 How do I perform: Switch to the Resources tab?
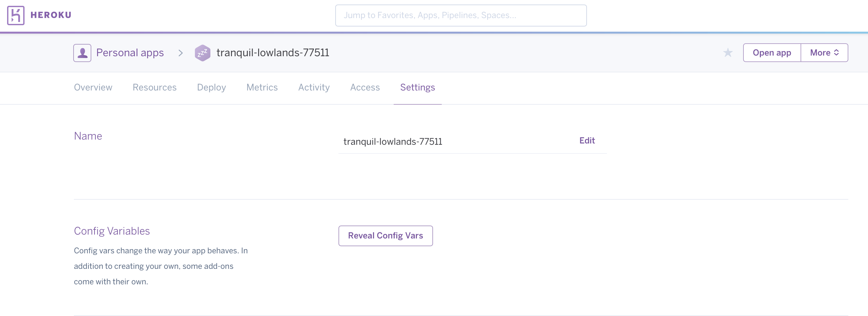154,87
